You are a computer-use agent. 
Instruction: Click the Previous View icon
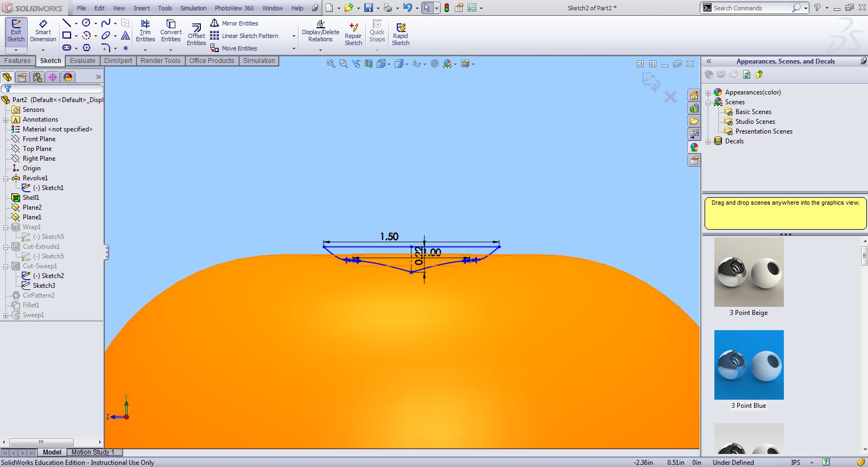[356, 64]
